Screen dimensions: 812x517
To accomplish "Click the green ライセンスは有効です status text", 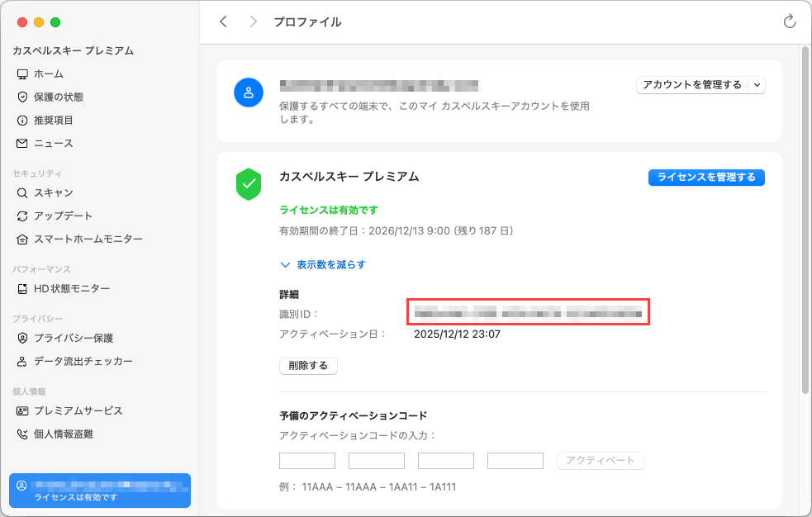I will point(329,210).
